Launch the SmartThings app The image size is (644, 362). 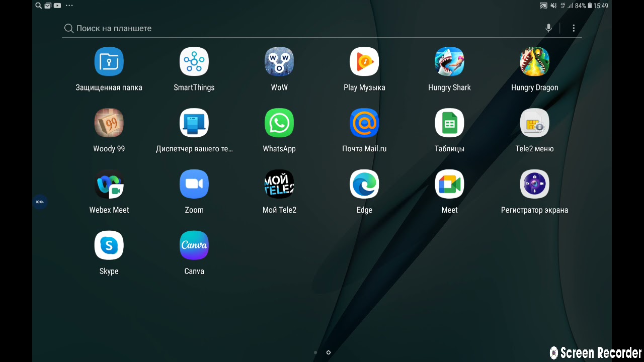[x=194, y=62]
